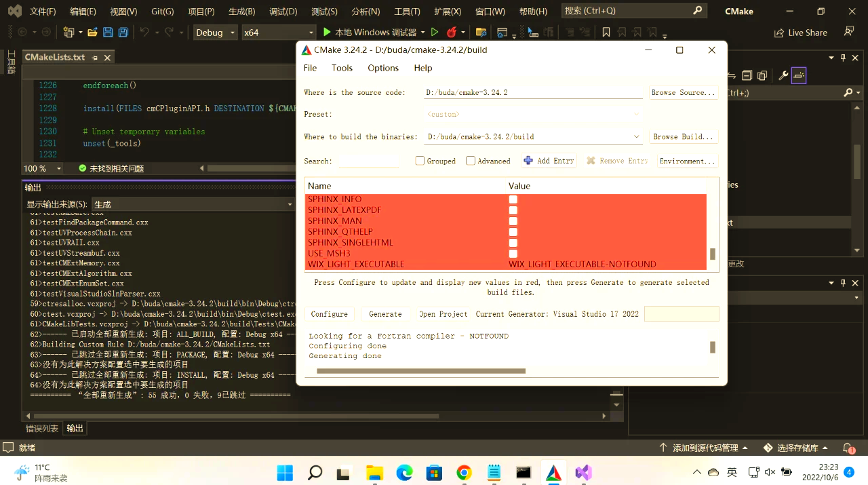Viewport: 868px width, 485px height.
Task: Click the Configure button
Action: 330,314
